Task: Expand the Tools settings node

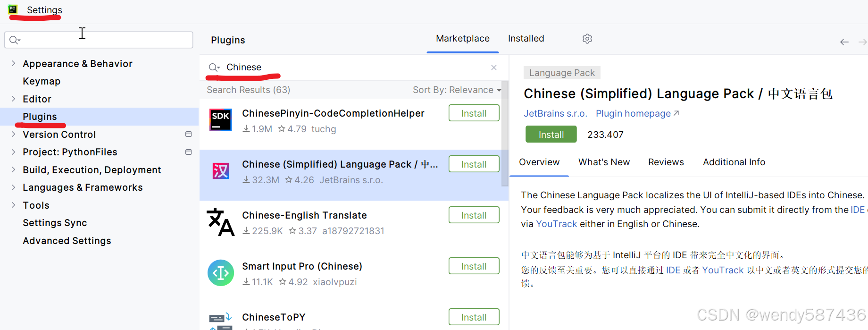Action: (13, 205)
